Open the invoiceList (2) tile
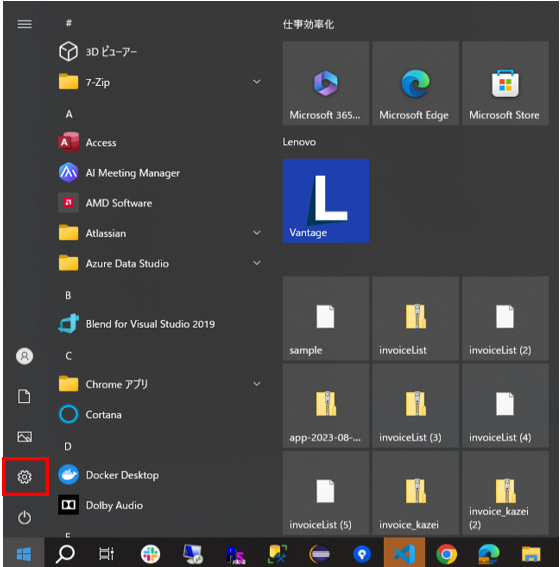 tap(505, 318)
